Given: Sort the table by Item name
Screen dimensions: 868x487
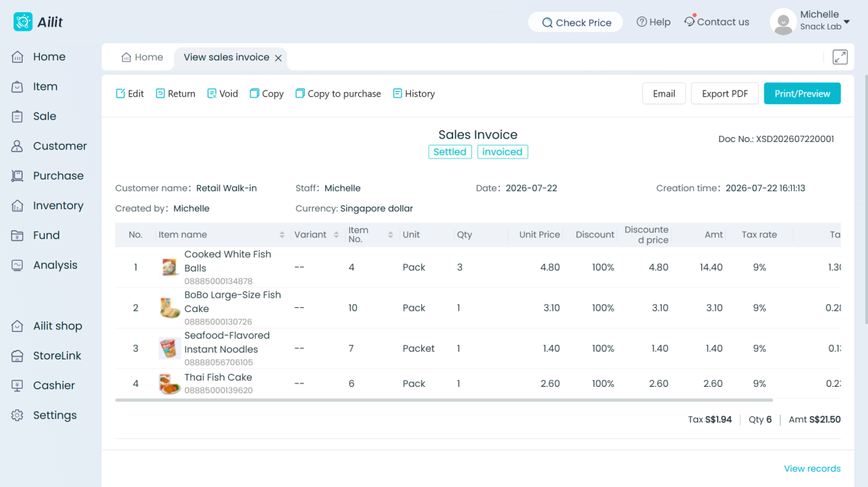Looking at the screenshot, I should coord(282,235).
